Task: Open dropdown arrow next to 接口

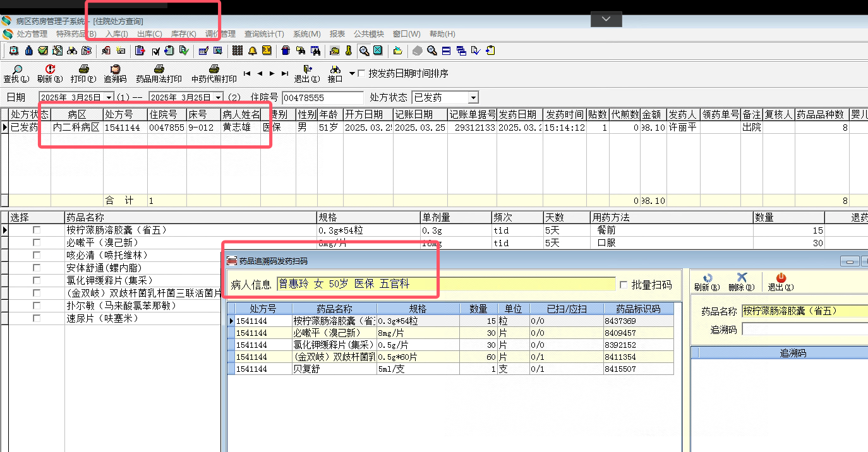Action: pyautogui.click(x=352, y=73)
